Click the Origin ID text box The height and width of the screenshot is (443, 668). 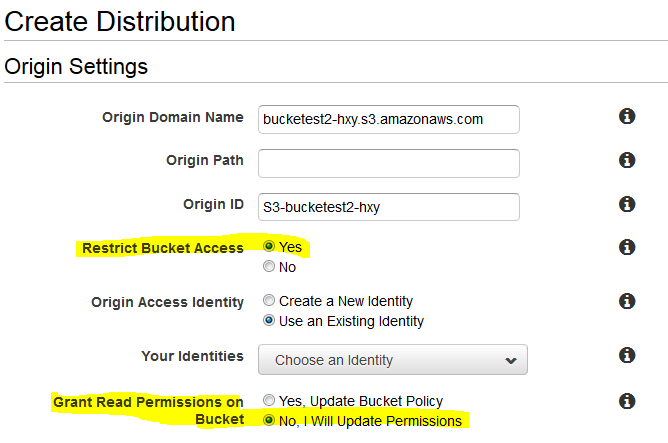click(388, 206)
